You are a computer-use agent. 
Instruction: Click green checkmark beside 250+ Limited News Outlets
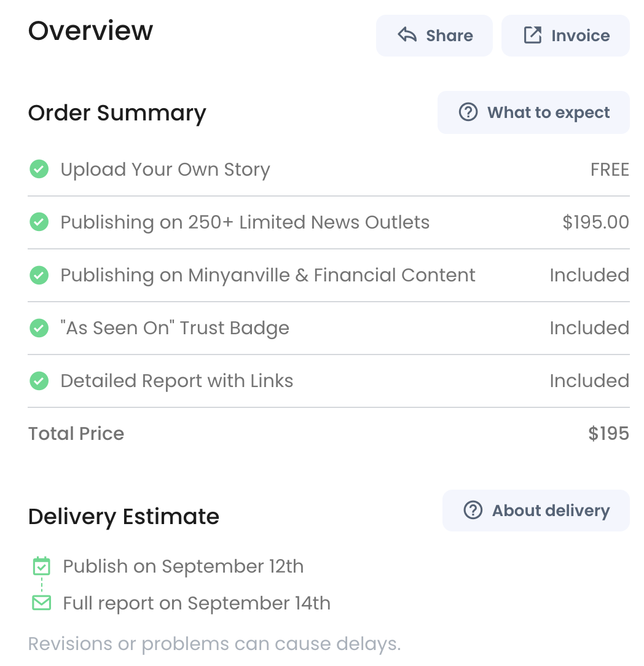[x=39, y=222]
